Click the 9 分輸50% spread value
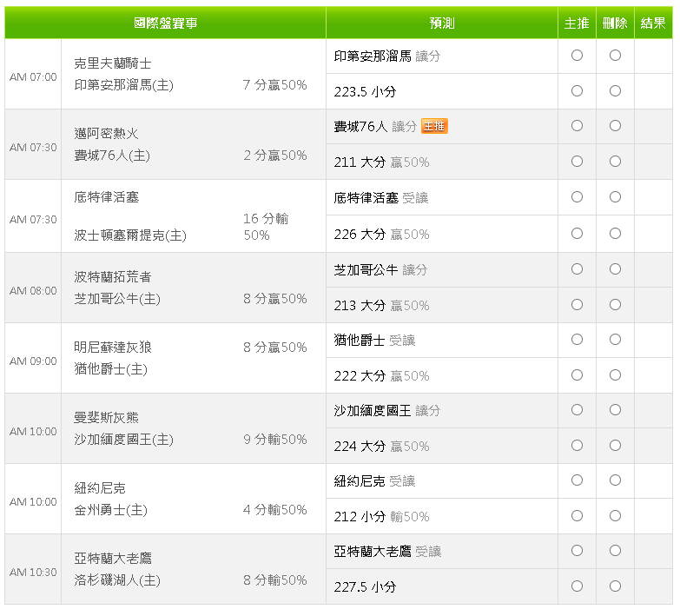 pyautogui.click(x=275, y=440)
